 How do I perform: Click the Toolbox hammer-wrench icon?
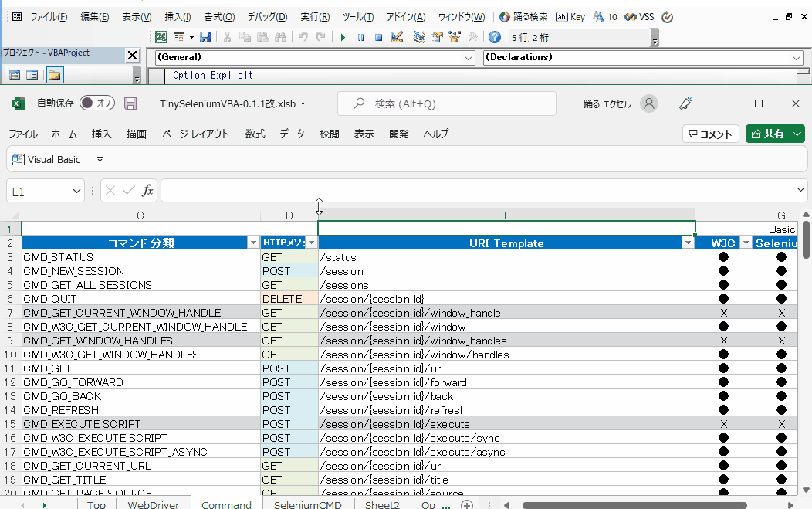tap(472, 37)
